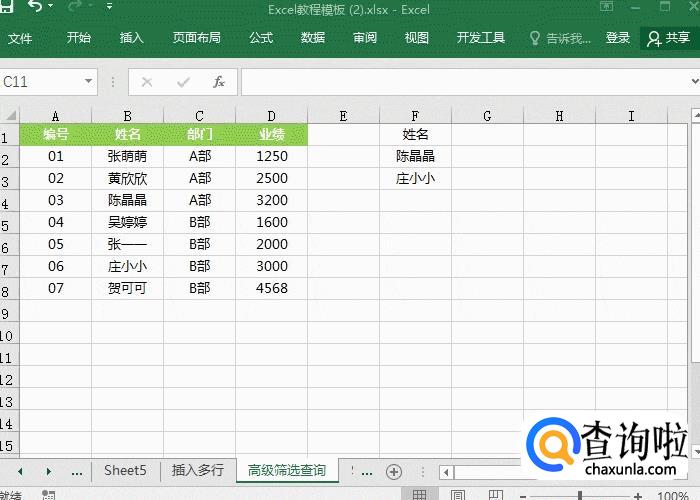The image size is (700, 500).
Task: Select cell 庄小小 in column F
Action: tap(415, 178)
